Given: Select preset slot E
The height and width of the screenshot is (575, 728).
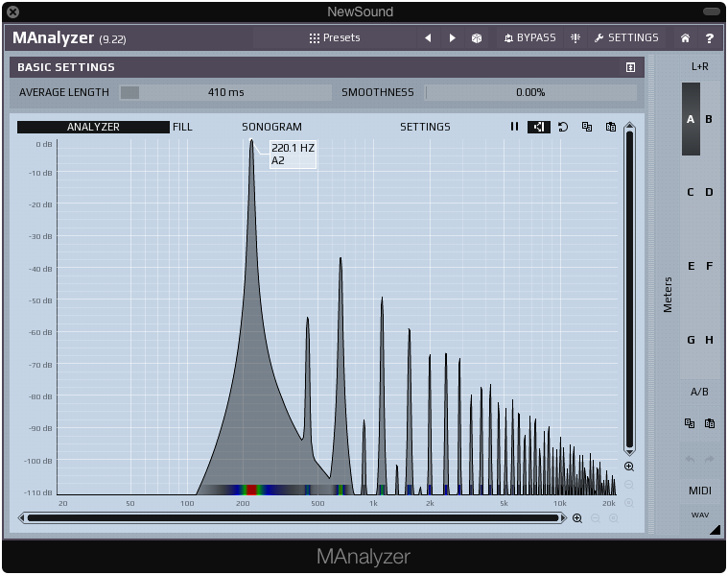Looking at the screenshot, I should point(691,266).
